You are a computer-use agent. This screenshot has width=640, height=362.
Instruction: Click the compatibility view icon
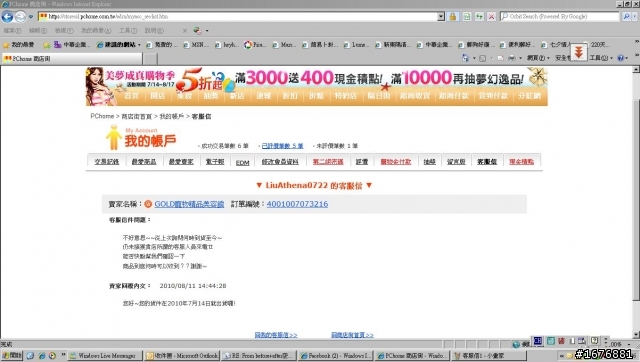467,17
